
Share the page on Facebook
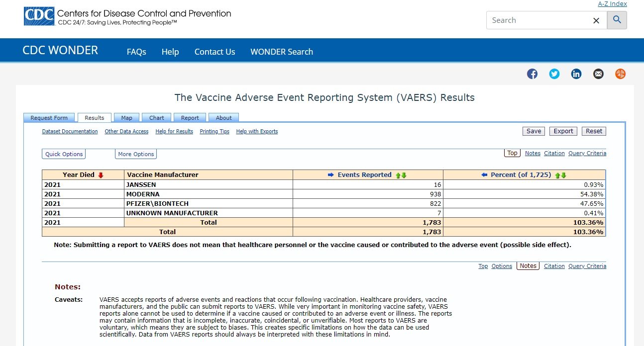coord(532,74)
